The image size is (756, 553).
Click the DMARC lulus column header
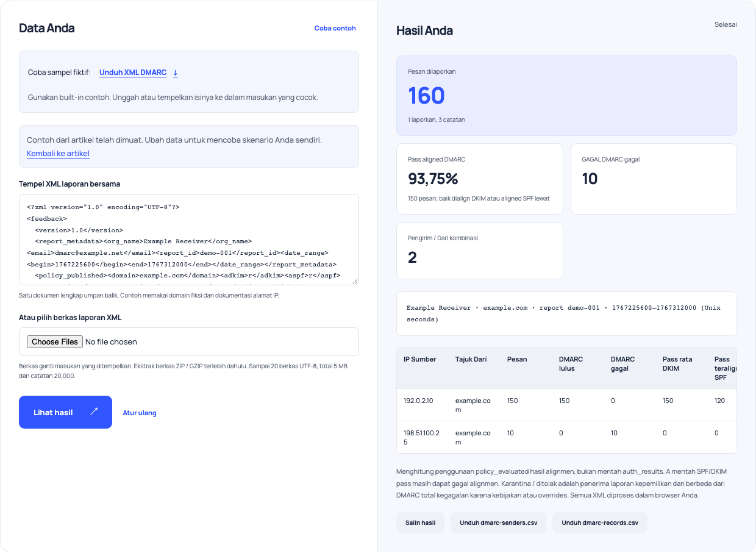tap(571, 364)
